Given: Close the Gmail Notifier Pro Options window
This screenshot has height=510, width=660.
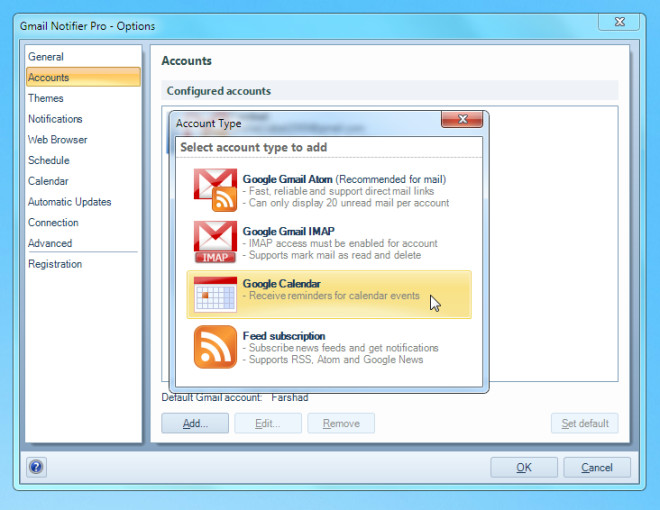Looking at the screenshot, I should [x=619, y=22].
